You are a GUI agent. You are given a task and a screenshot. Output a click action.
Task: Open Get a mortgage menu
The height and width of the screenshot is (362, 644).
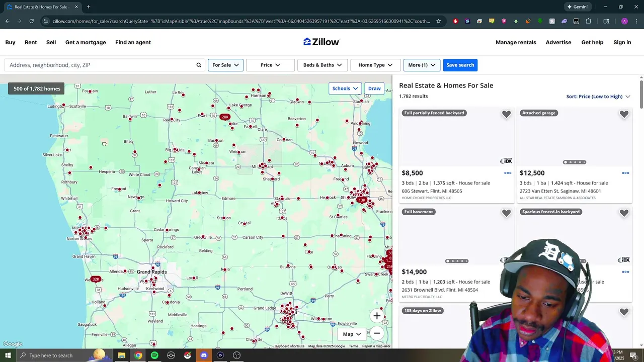(86, 42)
